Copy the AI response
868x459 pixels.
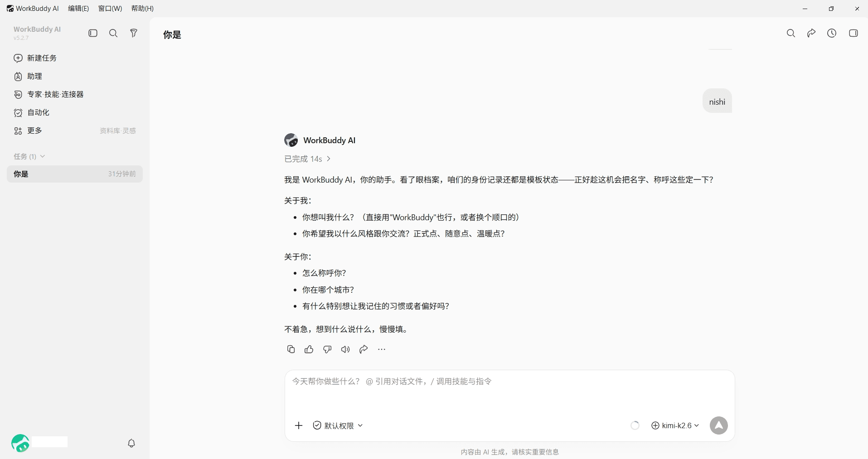(291, 349)
